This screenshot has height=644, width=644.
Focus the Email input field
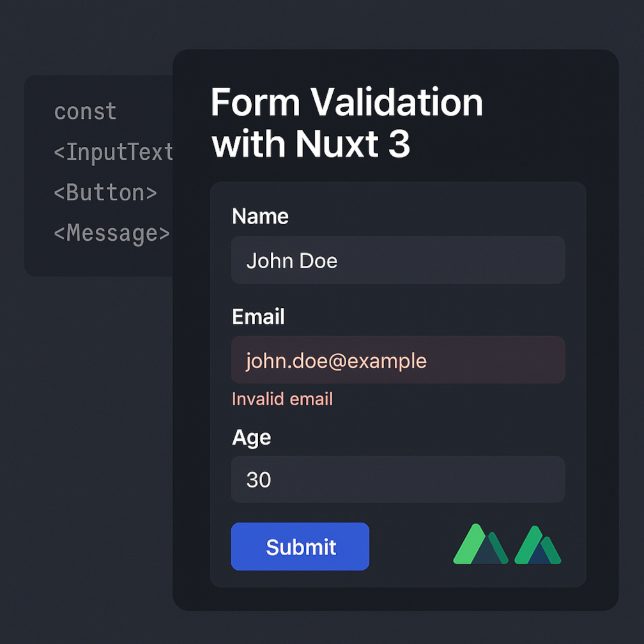(x=398, y=360)
